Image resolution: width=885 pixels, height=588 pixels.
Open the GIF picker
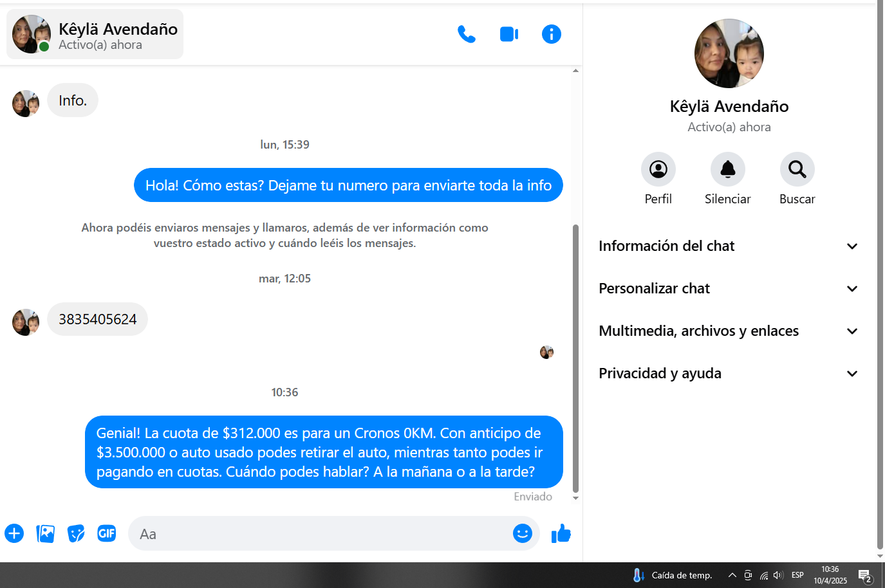(x=107, y=533)
